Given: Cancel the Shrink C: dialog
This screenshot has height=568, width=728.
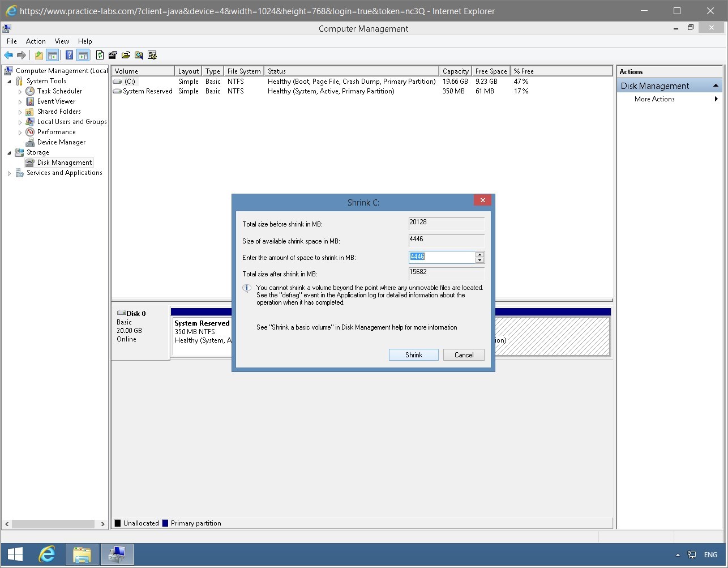Looking at the screenshot, I should tap(464, 355).
